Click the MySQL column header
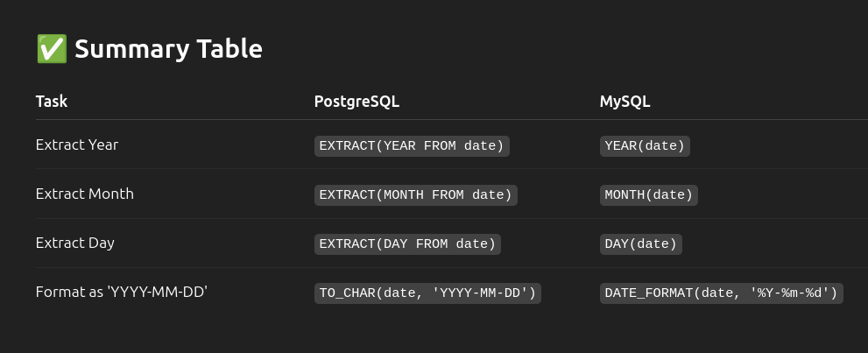Image resolution: width=868 pixels, height=353 pixels. pyautogui.click(x=625, y=102)
